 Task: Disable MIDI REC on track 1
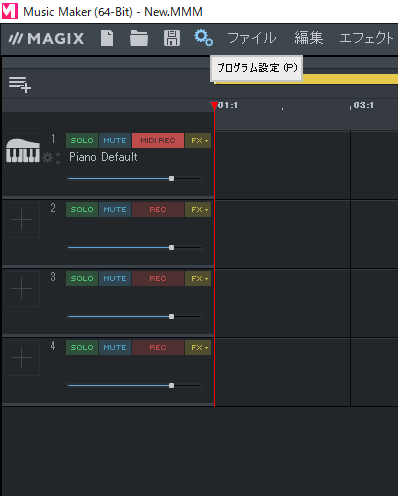[x=158, y=140]
